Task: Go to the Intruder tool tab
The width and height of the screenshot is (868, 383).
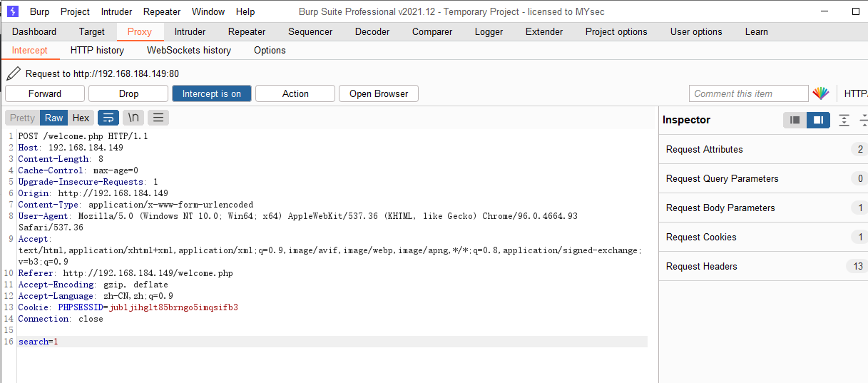Action: pos(190,31)
